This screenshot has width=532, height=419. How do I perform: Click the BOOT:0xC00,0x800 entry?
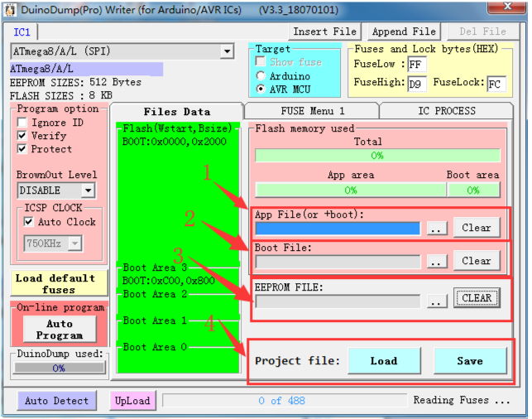168,281
